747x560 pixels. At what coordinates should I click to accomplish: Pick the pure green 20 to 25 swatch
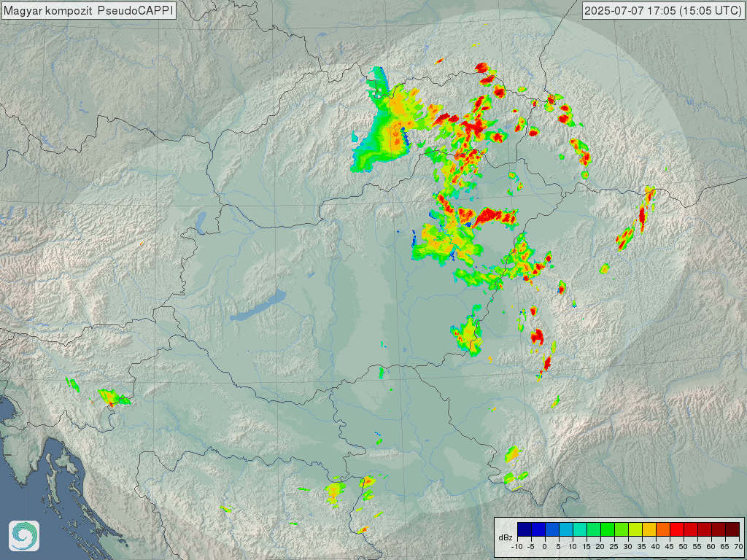click(x=608, y=529)
